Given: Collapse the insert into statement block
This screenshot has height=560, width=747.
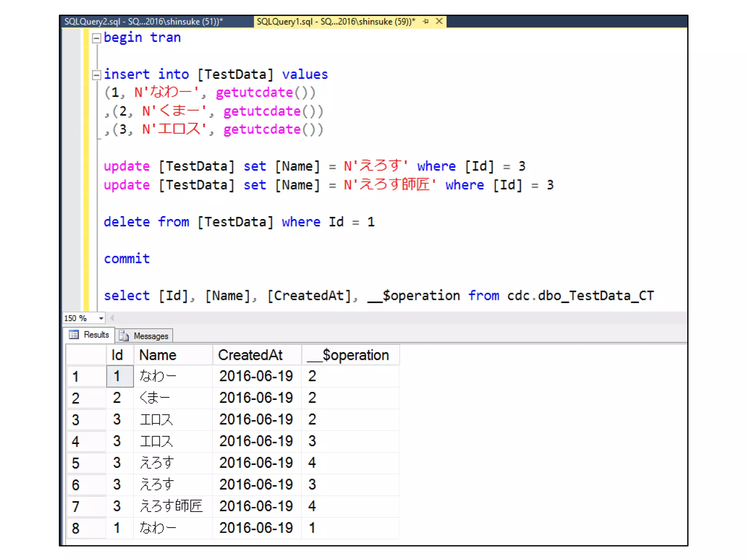Looking at the screenshot, I should 96,75.
